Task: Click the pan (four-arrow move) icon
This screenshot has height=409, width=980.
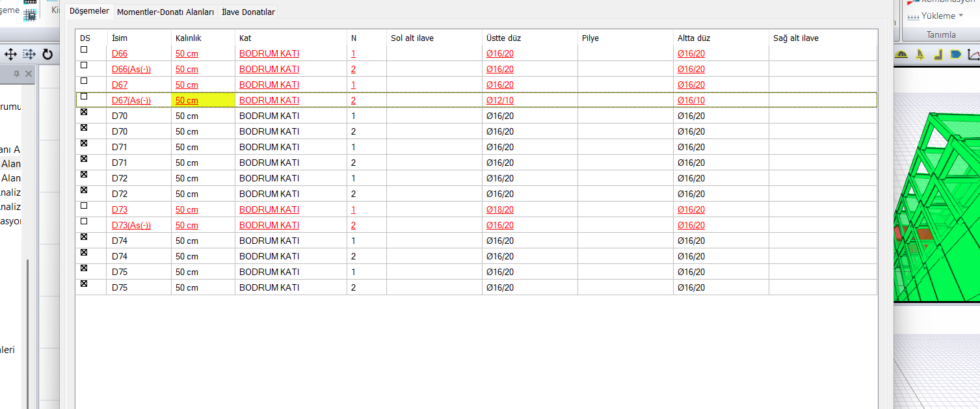Action: tap(10, 55)
